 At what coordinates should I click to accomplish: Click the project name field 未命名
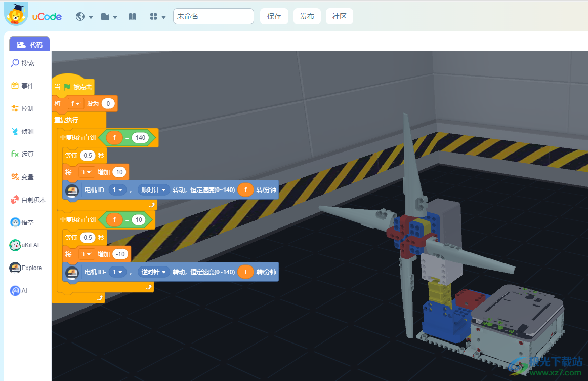coord(213,16)
